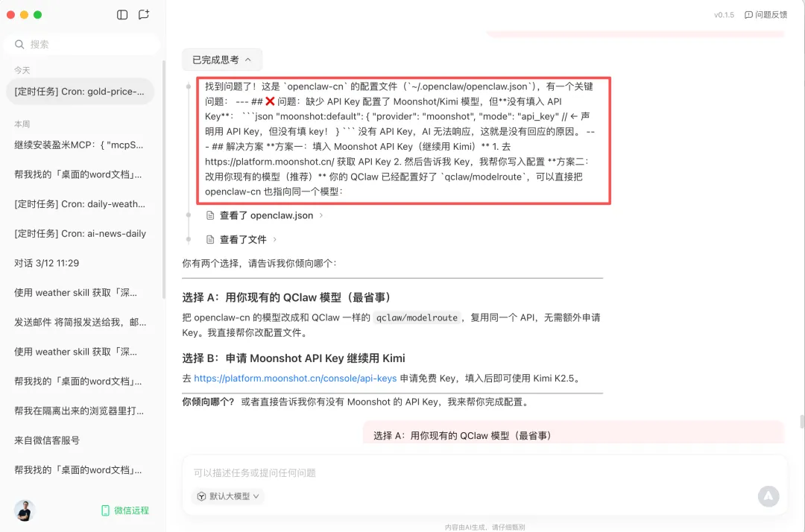Viewport: 805px width, 532px height.
Task: Click the search magnifier icon
Action: tap(19, 44)
